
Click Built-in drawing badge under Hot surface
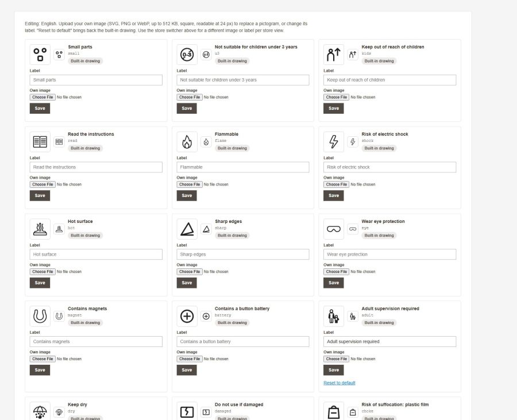(x=86, y=236)
